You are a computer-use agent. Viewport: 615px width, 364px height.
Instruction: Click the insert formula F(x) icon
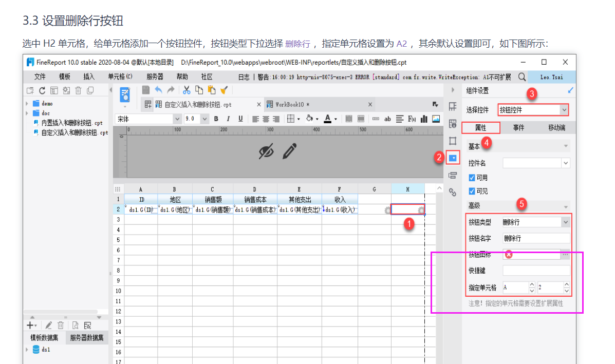pos(412,119)
